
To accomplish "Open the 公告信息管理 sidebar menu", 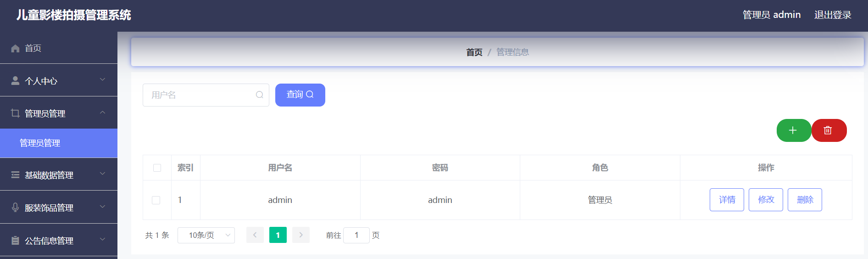I will pyautogui.click(x=59, y=240).
